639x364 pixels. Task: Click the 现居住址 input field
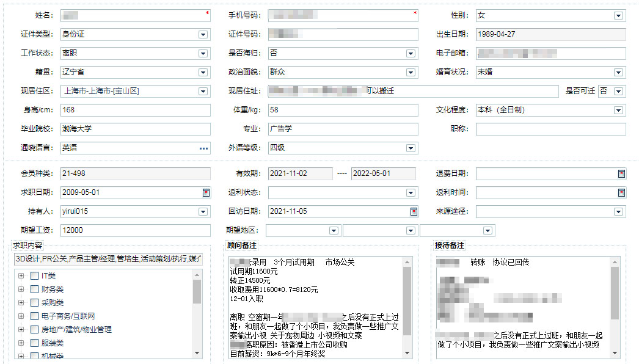[413, 91]
